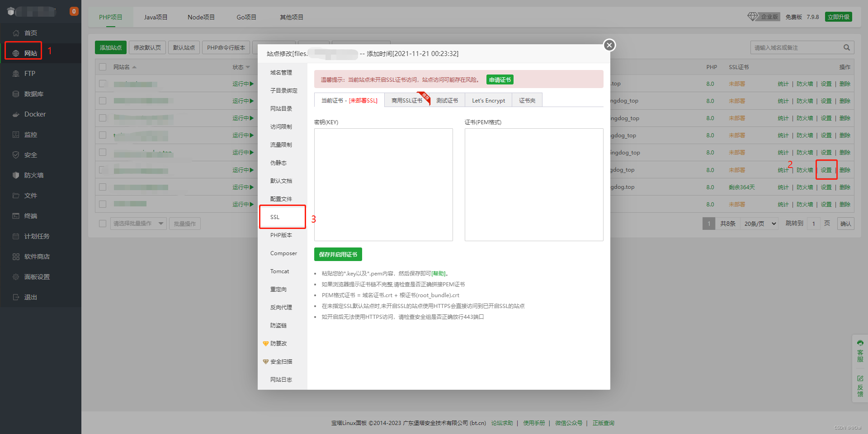Select the Let's Encrypt certificate tab
Image resolution: width=868 pixels, height=434 pixels.
pyautogui.click(x=488, y=100)
